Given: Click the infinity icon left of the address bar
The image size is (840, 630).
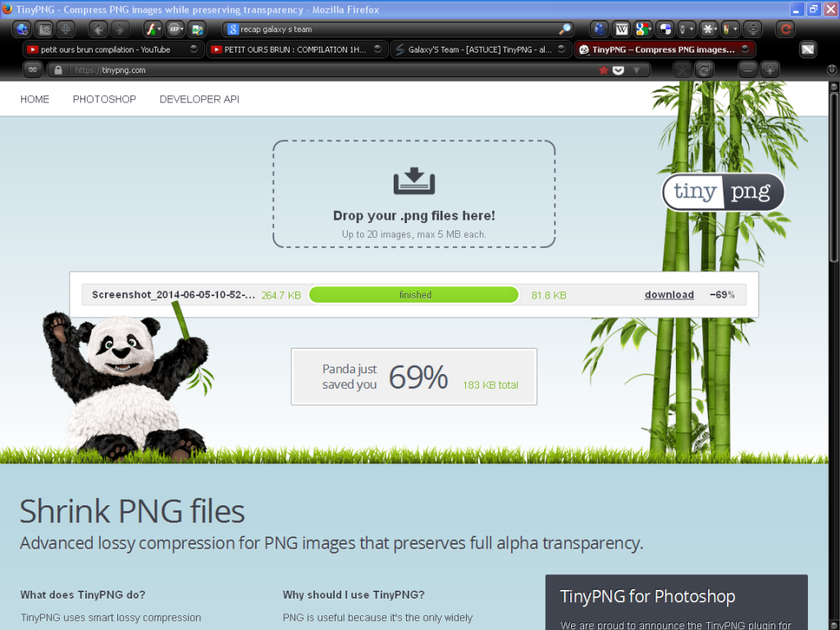Looking at the screenshot, I should (x=33, y=71).
